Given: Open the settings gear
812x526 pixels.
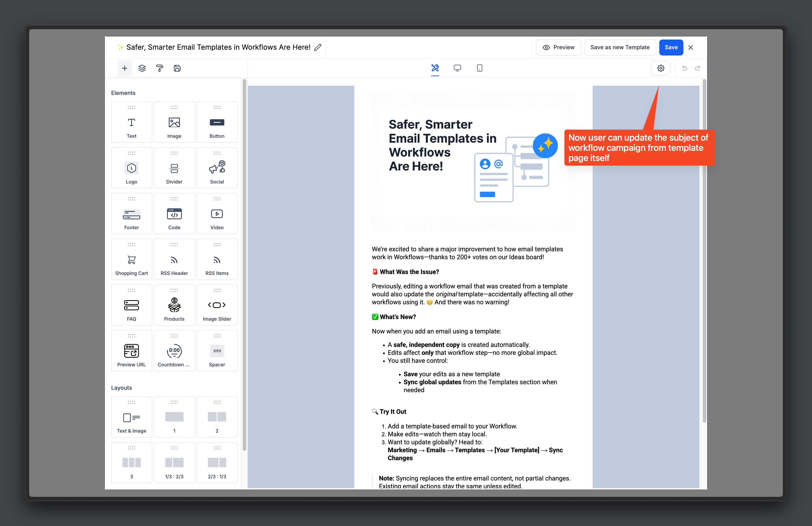Looking at the screenshot, I should (x=660, y=68).
